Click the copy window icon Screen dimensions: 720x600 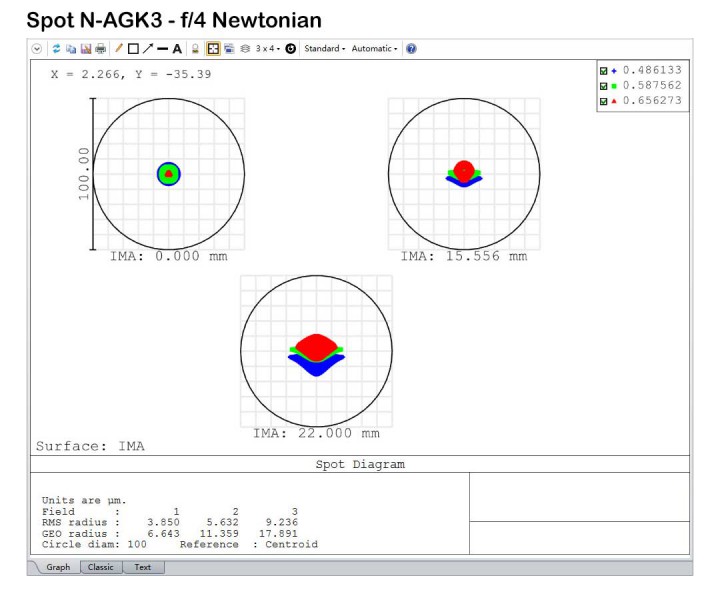click(71, 48)
